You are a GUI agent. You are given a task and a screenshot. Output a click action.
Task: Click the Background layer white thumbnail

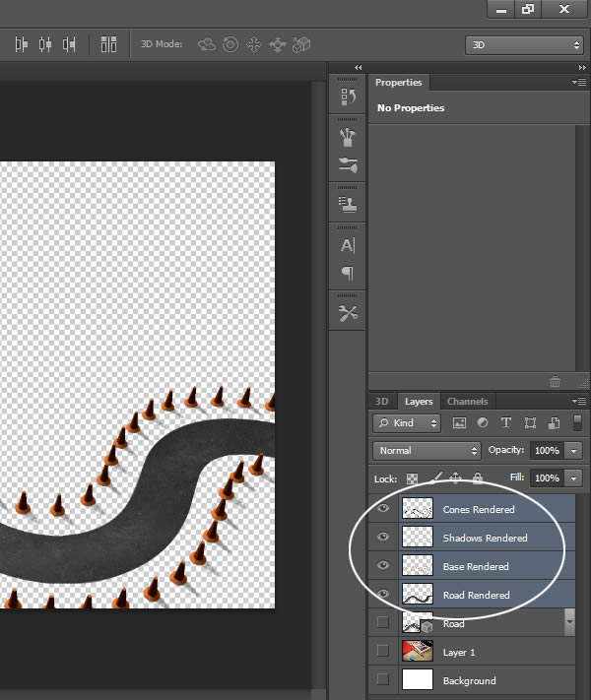tap(418, 679)
